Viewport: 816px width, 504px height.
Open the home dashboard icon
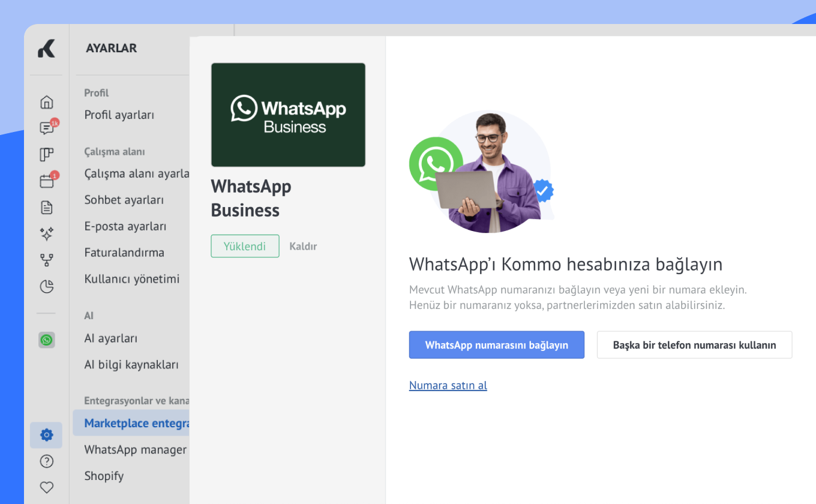[46, 102]
